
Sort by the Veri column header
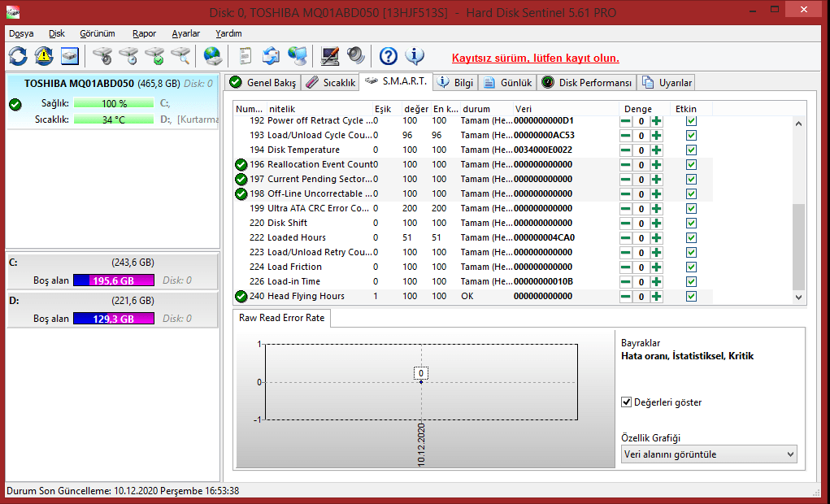[565, 109]
